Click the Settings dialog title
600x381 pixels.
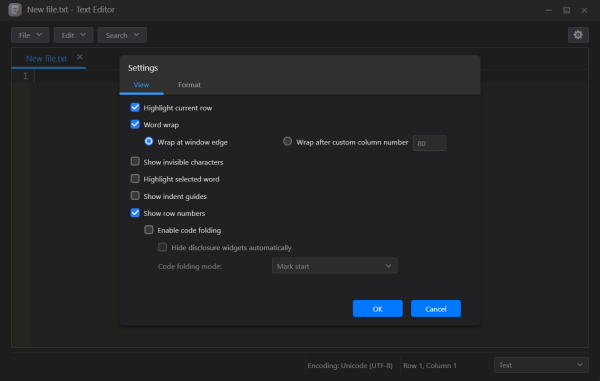(x=143, y=68)
